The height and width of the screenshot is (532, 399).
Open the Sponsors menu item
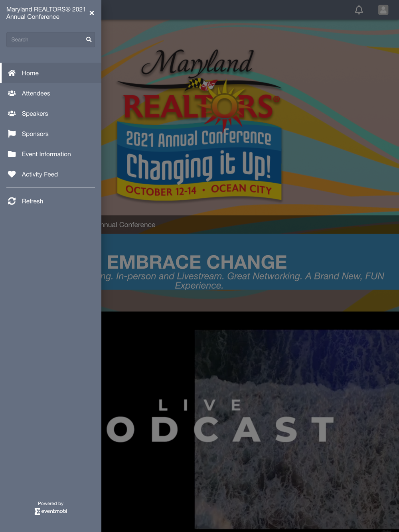click(51, 134)
